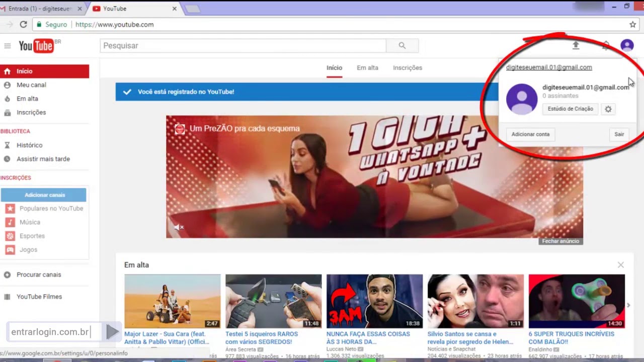The image size is (644, 362).
Task: Select Início in the sidebar
Action: coord(44,71)
